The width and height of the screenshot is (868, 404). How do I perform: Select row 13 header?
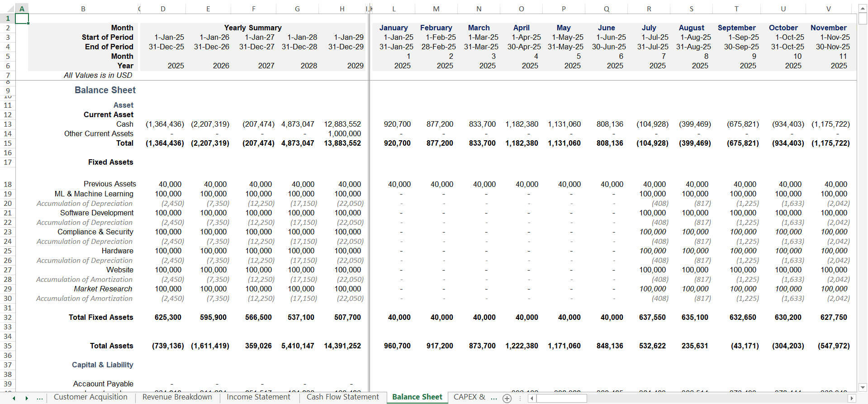(x=8, y=124)
